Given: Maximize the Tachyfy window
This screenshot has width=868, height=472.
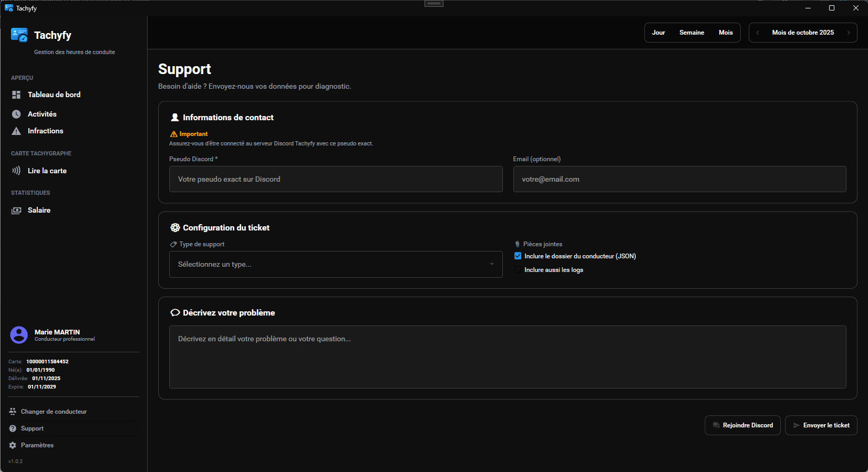Looking at the screenshot, I should [x=832, y=8].
